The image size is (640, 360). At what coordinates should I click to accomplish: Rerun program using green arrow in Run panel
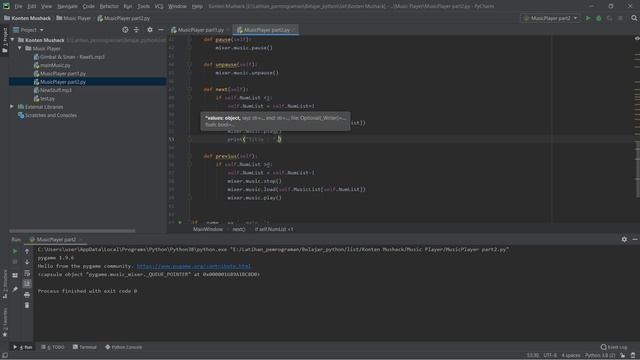(x=15, y=251)
